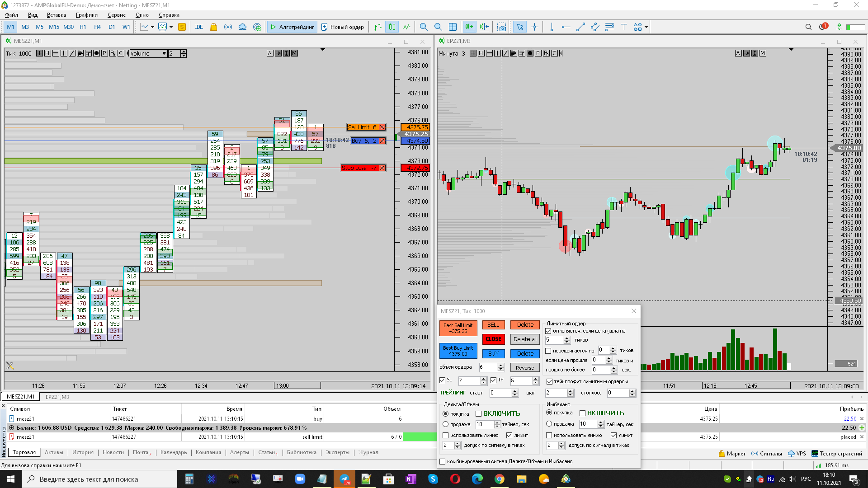Click the Reverse button
The image size is (868, 488).
pyautogui.click(x=524, y=367)
